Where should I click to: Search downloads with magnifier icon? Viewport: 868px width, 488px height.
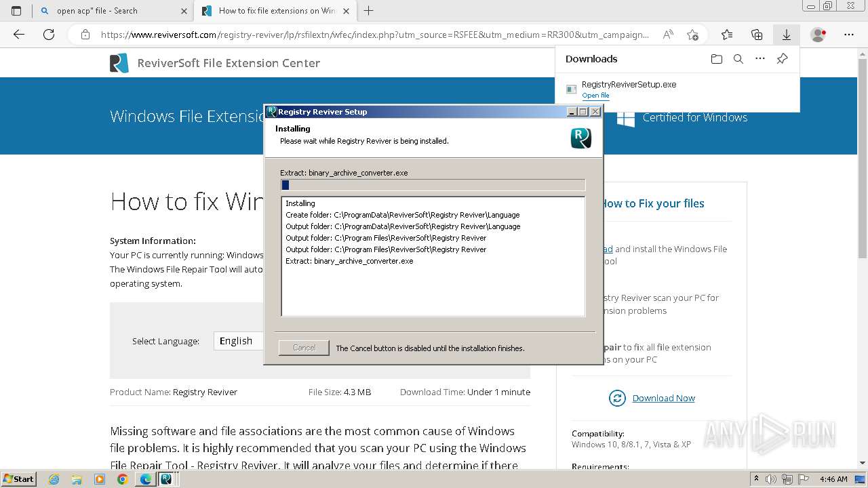coord(738,59)
